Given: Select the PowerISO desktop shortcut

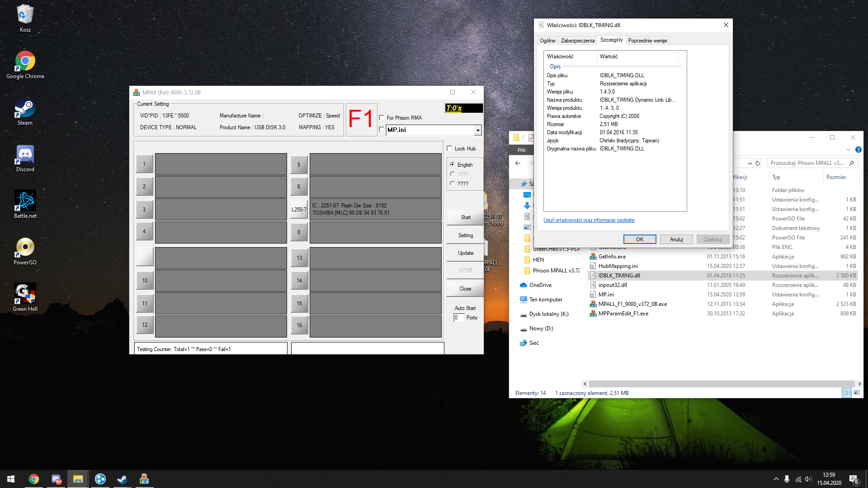Looking at the screenshot, I should [25, 251].
